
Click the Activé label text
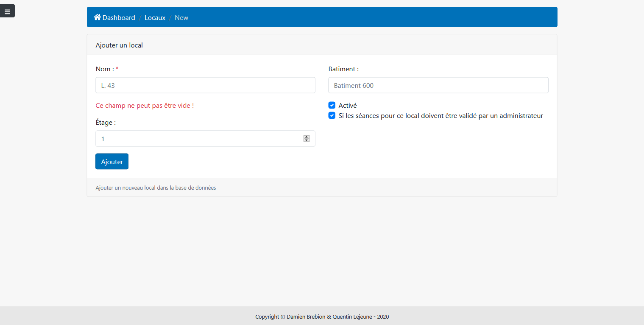click(x=348, y=106)
